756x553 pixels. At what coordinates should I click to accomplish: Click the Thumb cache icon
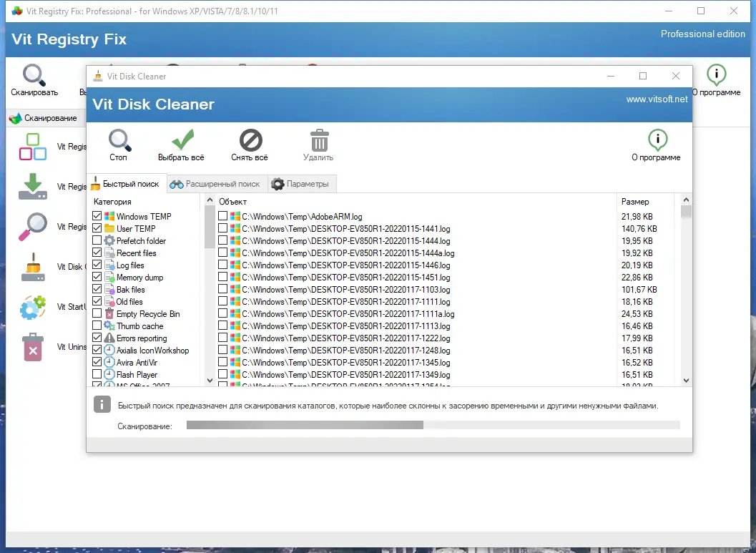[109, 326]
